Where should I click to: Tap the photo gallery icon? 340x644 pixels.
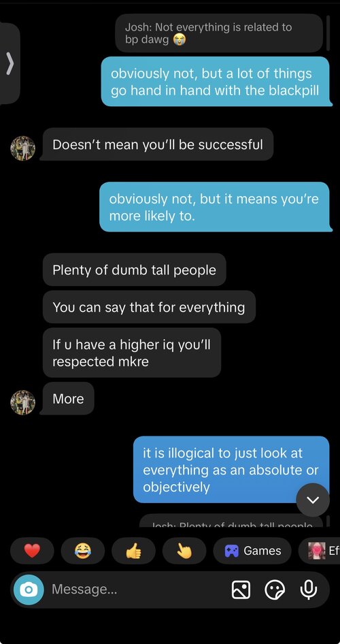pos(241,590)
